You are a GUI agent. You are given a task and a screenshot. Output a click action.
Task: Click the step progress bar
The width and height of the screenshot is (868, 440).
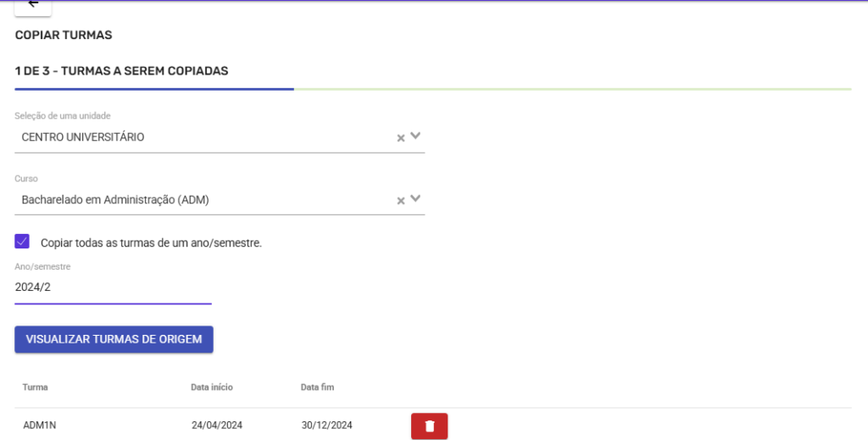(x=433, y=89)
